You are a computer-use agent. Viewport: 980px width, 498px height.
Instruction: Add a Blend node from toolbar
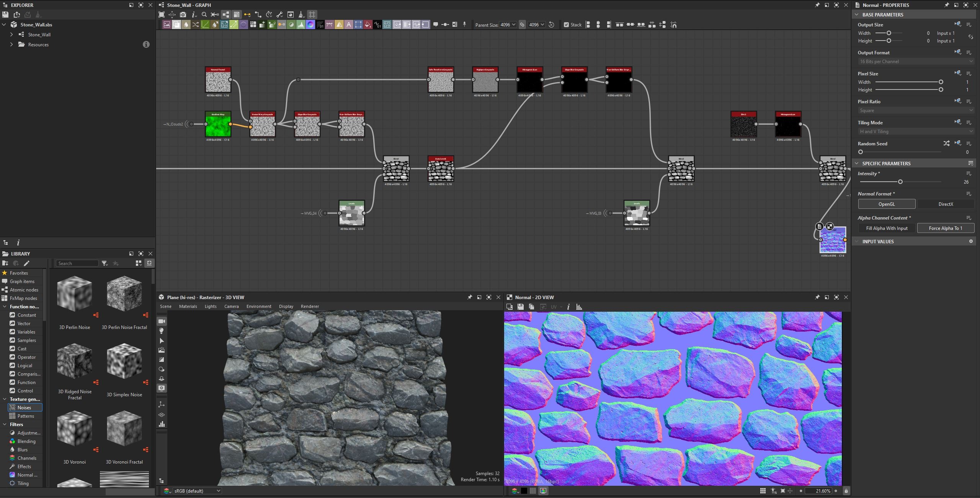tap(176, 24)
